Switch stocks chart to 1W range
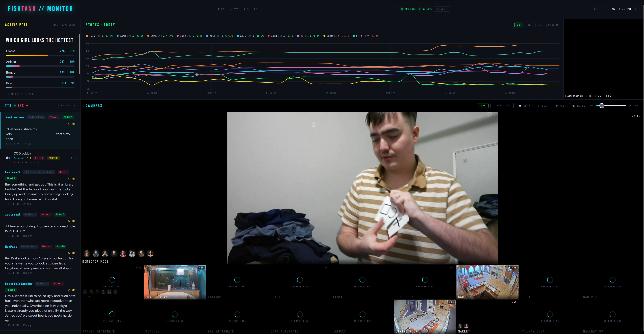 click(x=539, y=25)
